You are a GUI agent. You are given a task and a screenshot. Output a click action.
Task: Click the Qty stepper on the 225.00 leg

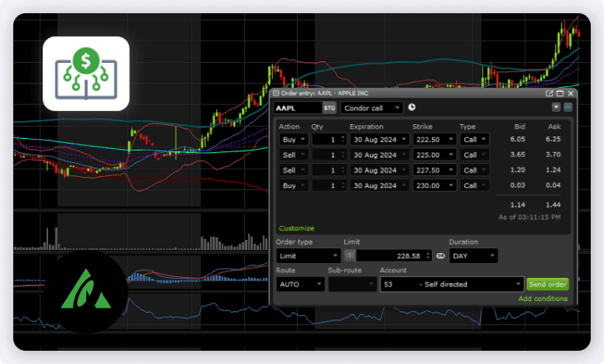(343, 155)
